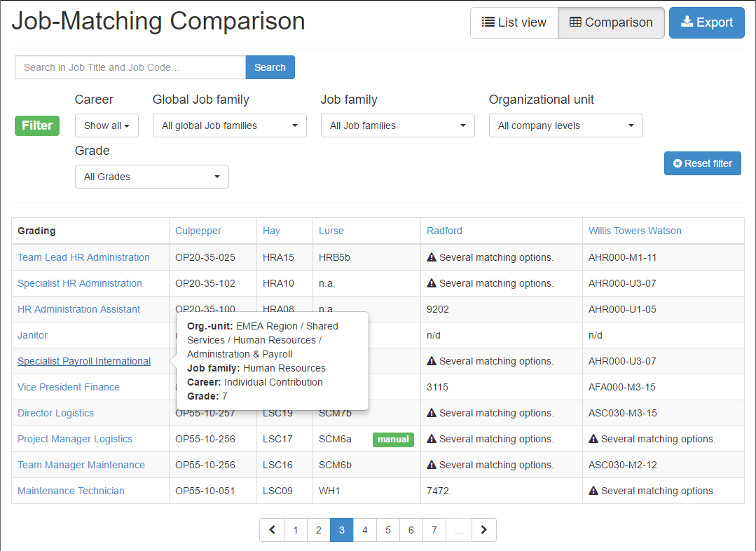Download data with the Export button
The height and width of the screenshot is (551, 756).
click(x=706, y=22)
